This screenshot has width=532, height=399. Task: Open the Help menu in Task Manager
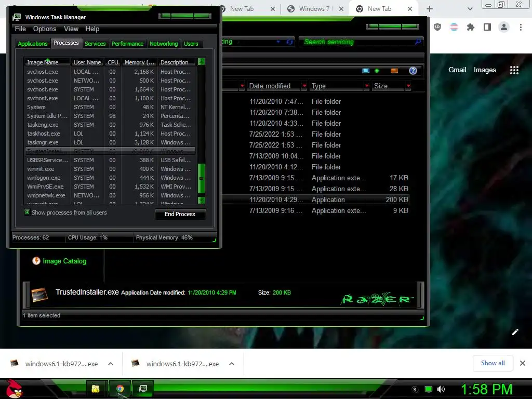[x=92, y=29]
